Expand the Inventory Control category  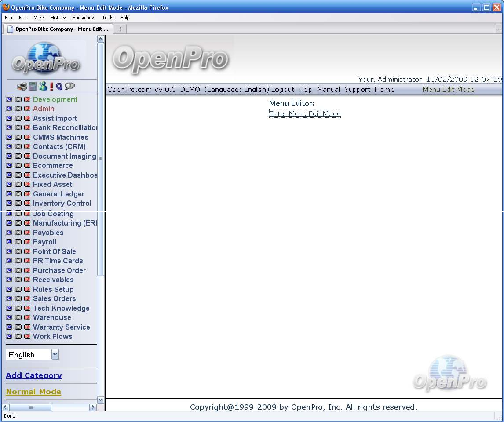(62, 204)
